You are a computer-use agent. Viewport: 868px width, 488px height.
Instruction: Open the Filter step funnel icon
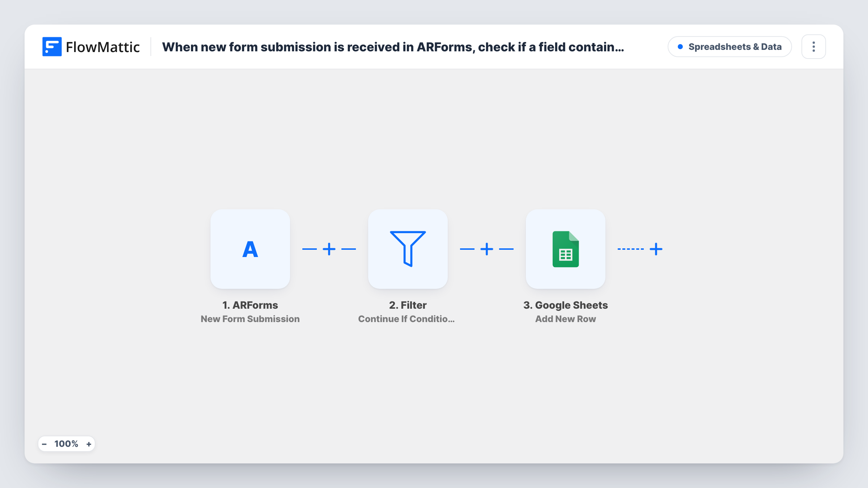click(408, 249)
